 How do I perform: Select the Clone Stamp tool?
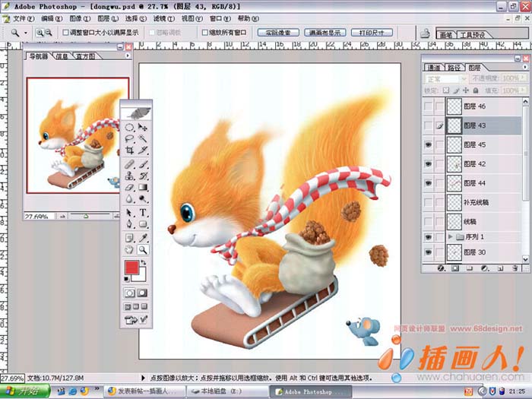pyautogui.click(x=129, y=176)
